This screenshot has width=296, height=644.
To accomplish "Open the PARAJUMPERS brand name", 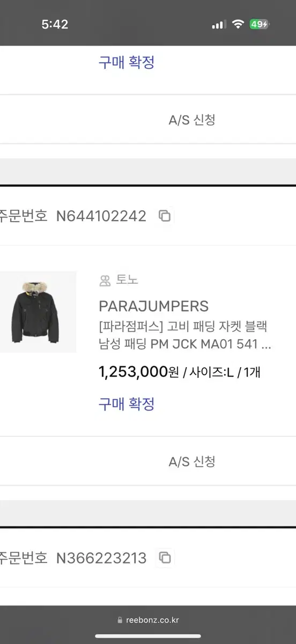I will point(154,306).
